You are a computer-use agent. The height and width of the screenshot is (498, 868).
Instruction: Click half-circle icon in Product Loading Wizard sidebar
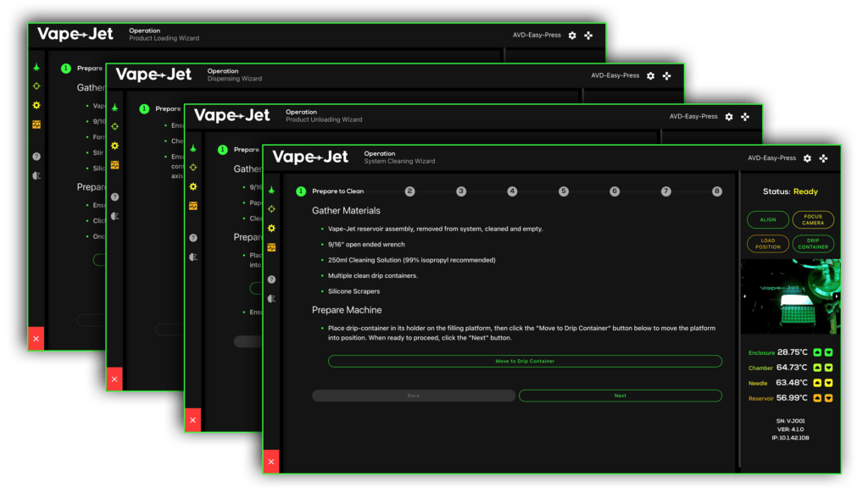tap(36, 176)
